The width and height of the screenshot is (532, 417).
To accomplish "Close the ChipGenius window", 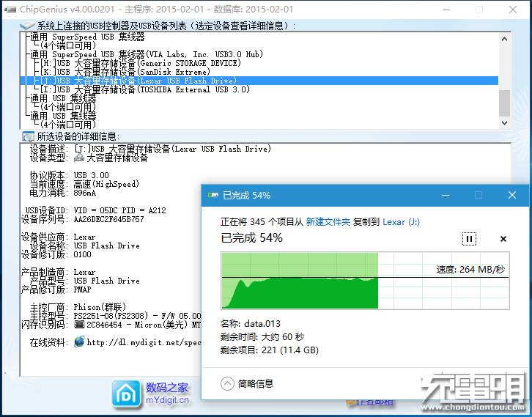I will coord(513,10).
